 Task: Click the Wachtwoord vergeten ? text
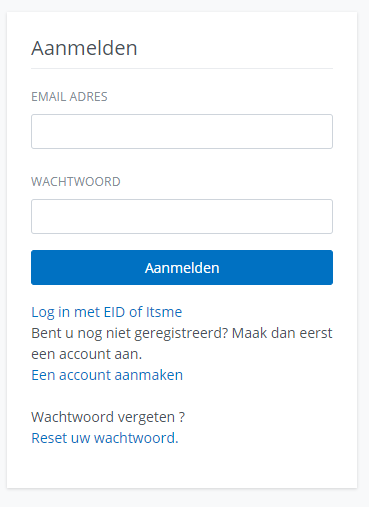coord(108,417)
